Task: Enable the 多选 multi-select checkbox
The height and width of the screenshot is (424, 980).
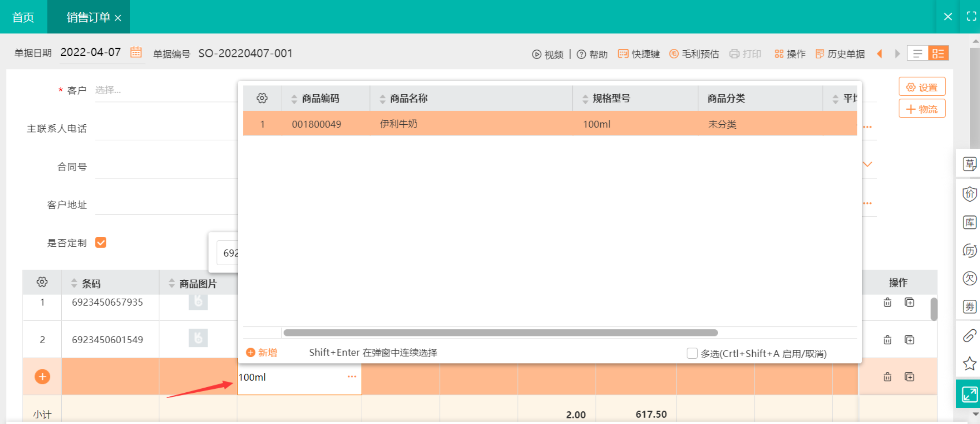Action: point(692,353)
